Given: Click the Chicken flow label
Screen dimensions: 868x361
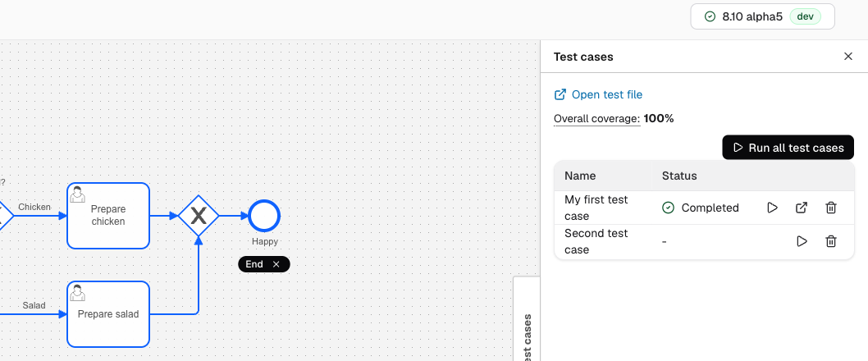Looking at the screenshot, I should click(x=34, y=207).
